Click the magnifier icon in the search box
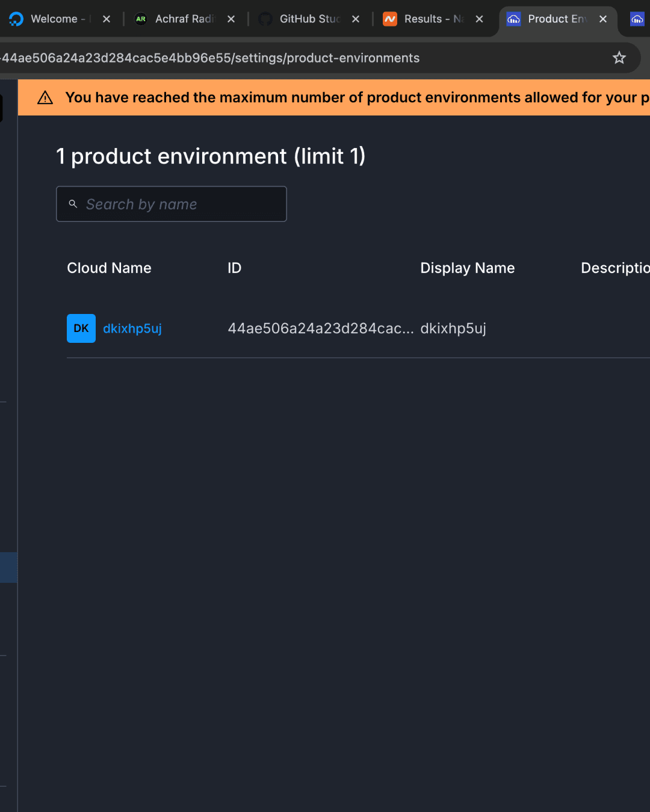Viewport: 650px width, 812px height. 73,204
